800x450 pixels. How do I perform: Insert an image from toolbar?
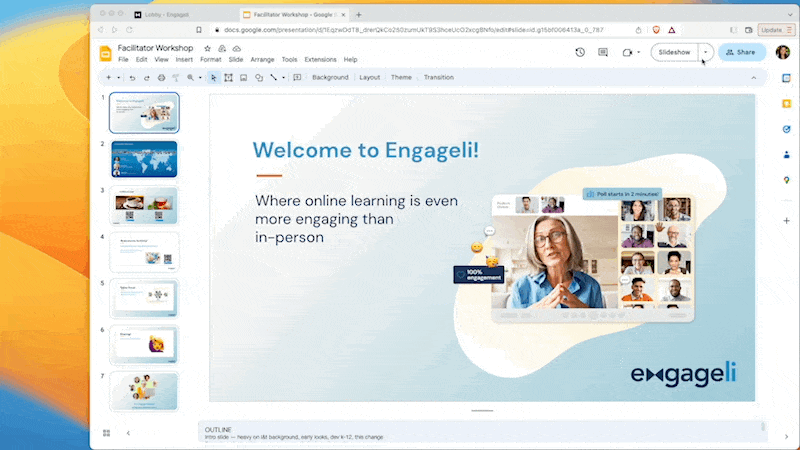[243, 78]
